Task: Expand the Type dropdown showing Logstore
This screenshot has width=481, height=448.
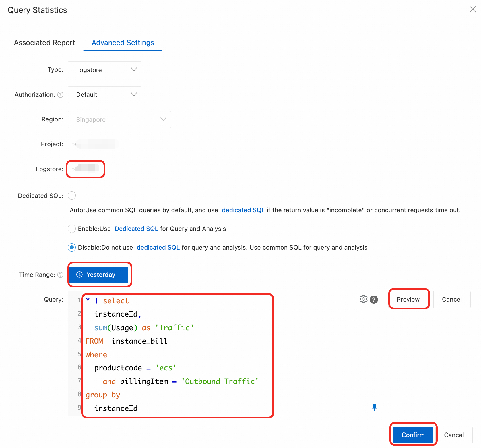Action: (x=104, y=70)
